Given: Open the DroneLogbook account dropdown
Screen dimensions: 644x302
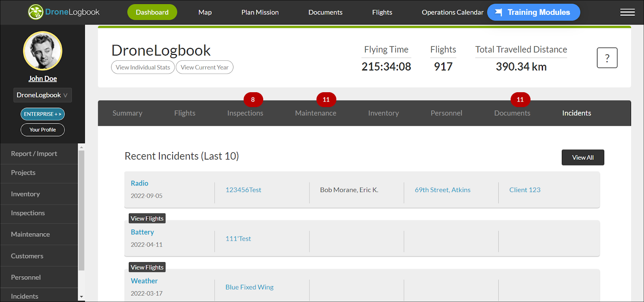Looking at the screenshot, I should (43, 95).
